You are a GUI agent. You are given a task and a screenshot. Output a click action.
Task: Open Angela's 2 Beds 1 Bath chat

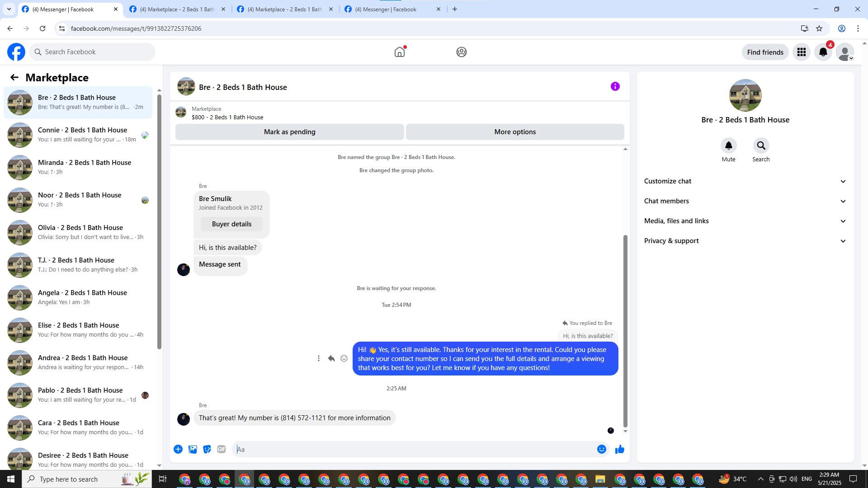click(x=78, y=298)
